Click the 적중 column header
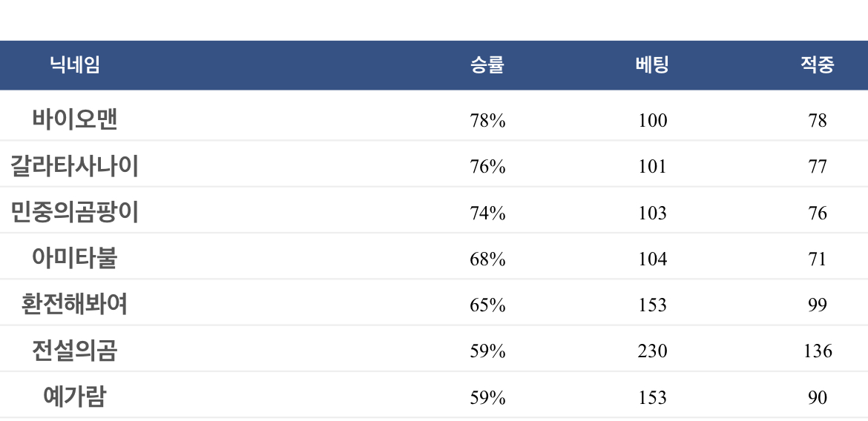This screenshot has width=868, height=421. tap(817, 65)
